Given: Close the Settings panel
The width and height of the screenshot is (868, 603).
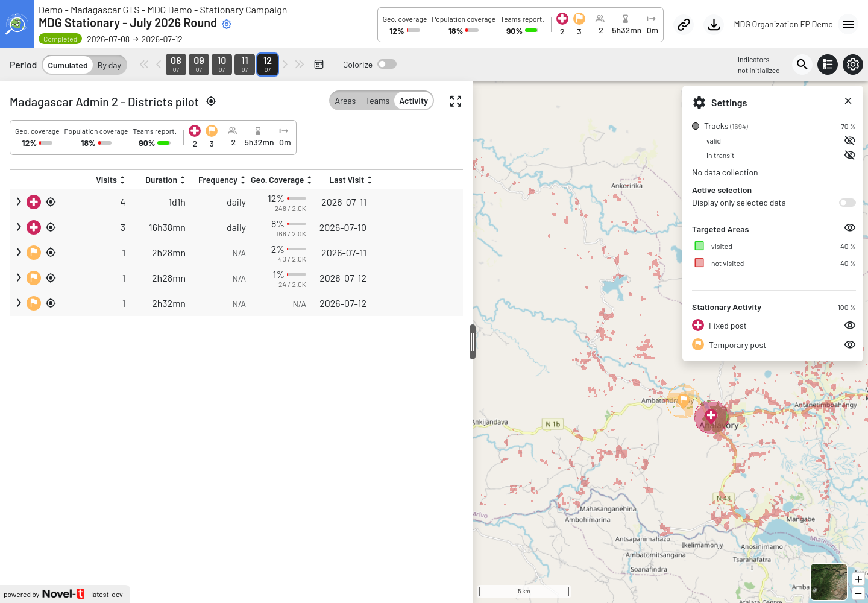Looking at the screenshot, I should coord(848,101).
